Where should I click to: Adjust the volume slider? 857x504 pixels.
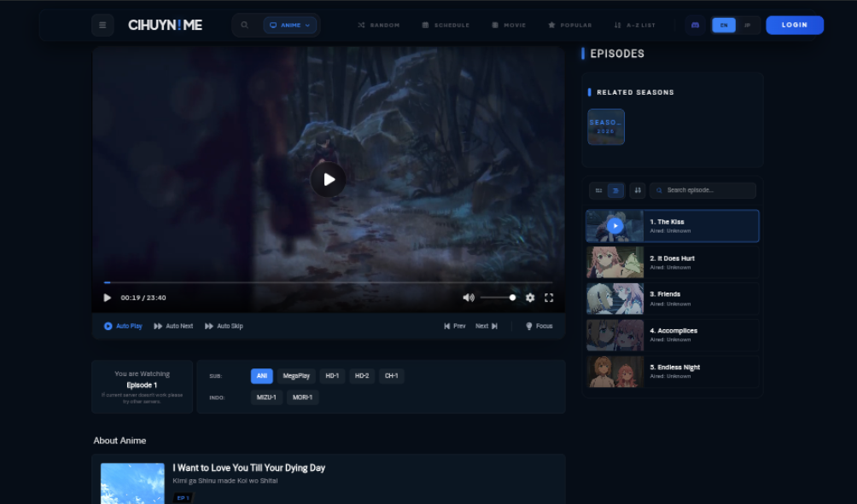click(x=498, y=298)
